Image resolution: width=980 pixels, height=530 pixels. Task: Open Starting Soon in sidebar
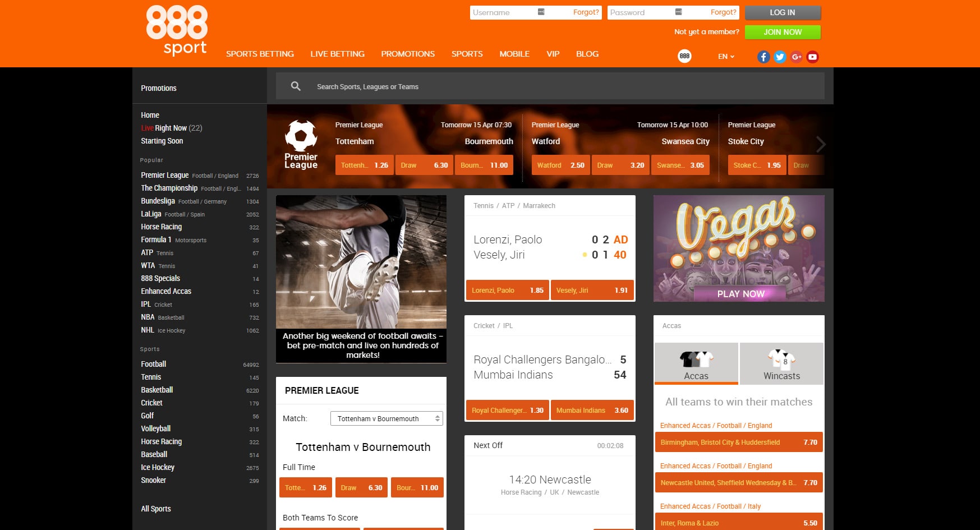[162, 141]
